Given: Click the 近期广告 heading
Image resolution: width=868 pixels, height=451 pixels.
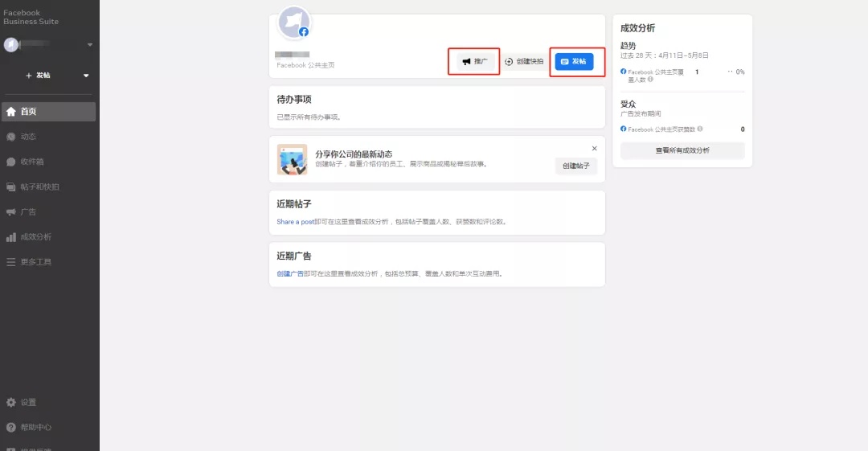Looking at the screenshot, I should point(294,256).
